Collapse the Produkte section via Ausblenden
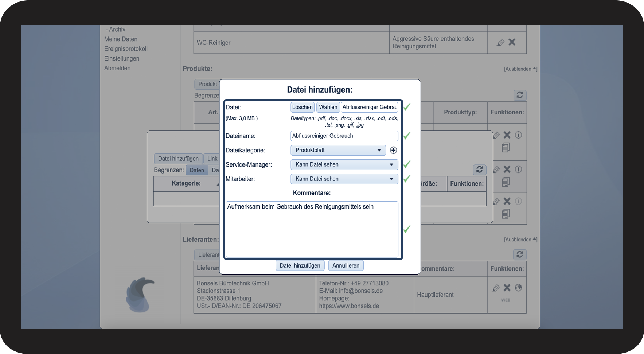This screenshot has height=354, width=644. tap(520, 69)
